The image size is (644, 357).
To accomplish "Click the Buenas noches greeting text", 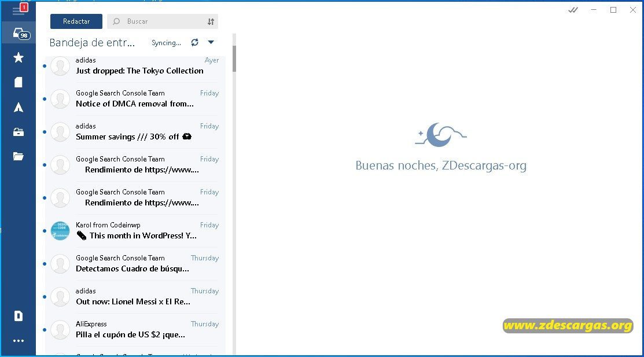I will click(x=441, y=165).
